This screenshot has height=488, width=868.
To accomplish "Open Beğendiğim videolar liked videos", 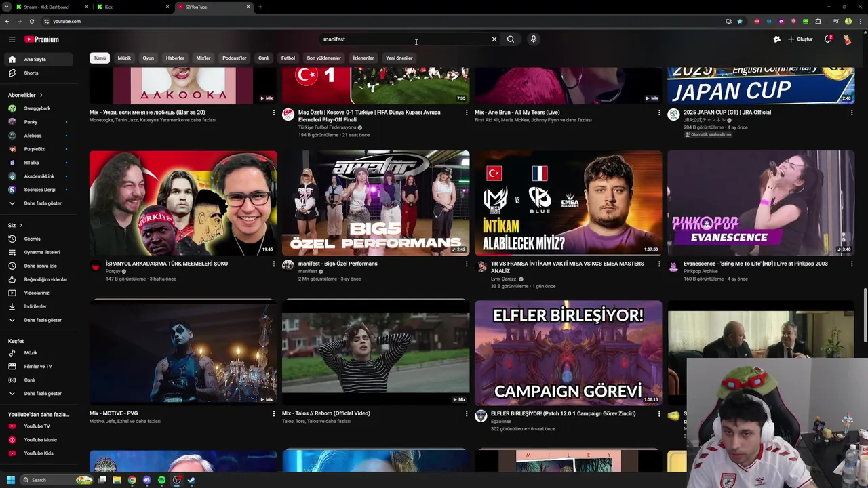I will [x=39, y=279].
